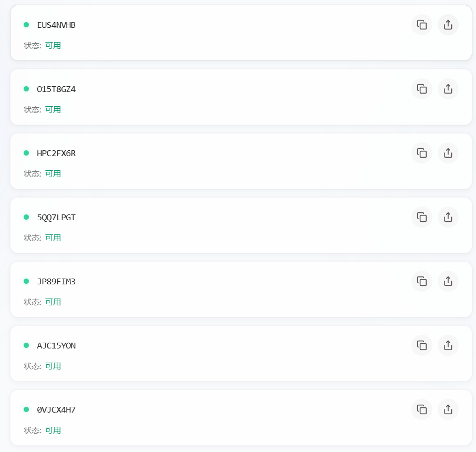Screen dimensions: 476x452
Task: Click the code text 5QQ7LPGT
Action: pos(56,217)
